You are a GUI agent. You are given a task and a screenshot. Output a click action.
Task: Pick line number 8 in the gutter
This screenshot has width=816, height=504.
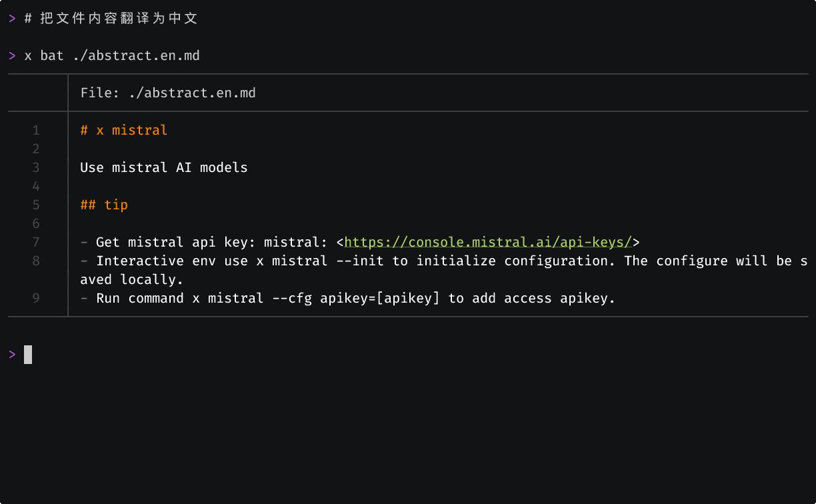tap(36, 261)
